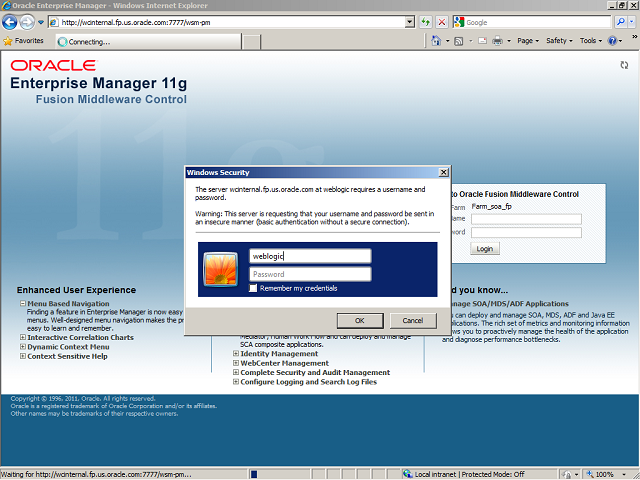Click the Farm_soa_fp farm name text
Screen dimensions: 640x480
point(491,207)
